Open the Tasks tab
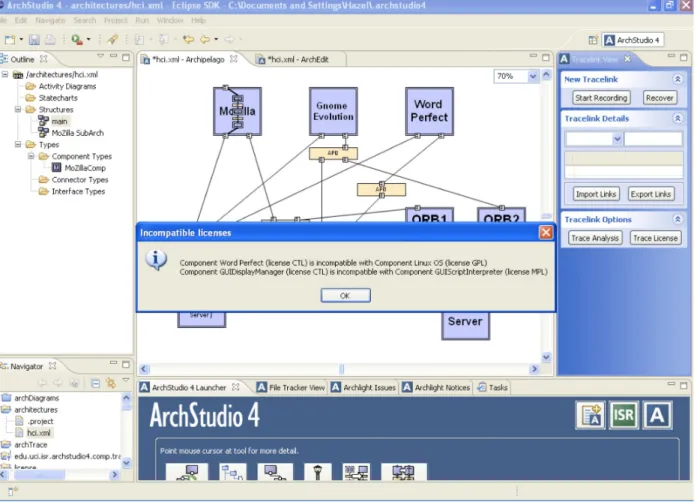The width and height of the screenshot is (697, 502). [493, 388]
